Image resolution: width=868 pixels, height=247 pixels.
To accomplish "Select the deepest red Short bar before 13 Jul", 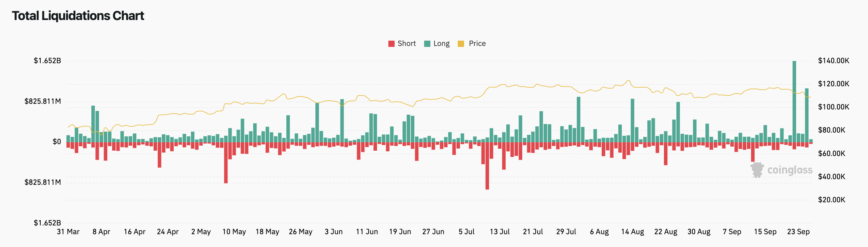I will [x=487, y=166].
